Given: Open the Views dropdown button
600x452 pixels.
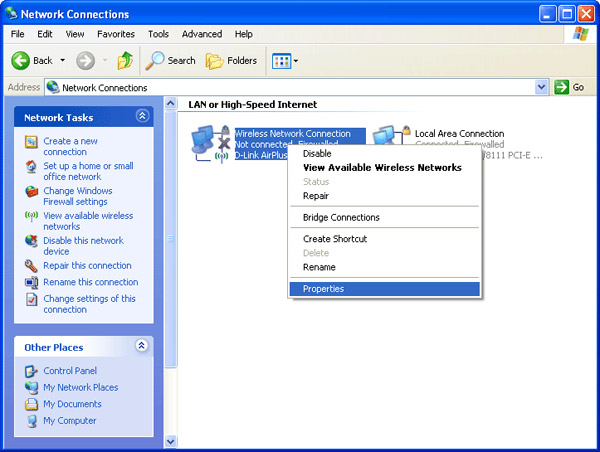Looking at the screenshot, I should (x=285, y=61).
